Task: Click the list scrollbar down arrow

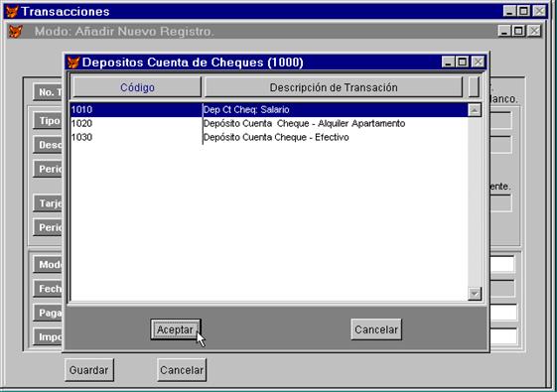Action: [x=475, y=294]
